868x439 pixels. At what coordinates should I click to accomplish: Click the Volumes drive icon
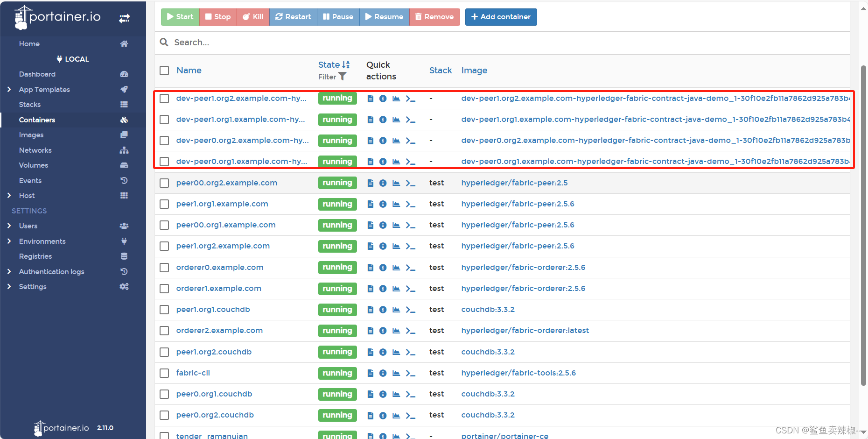tap(124, 165)
